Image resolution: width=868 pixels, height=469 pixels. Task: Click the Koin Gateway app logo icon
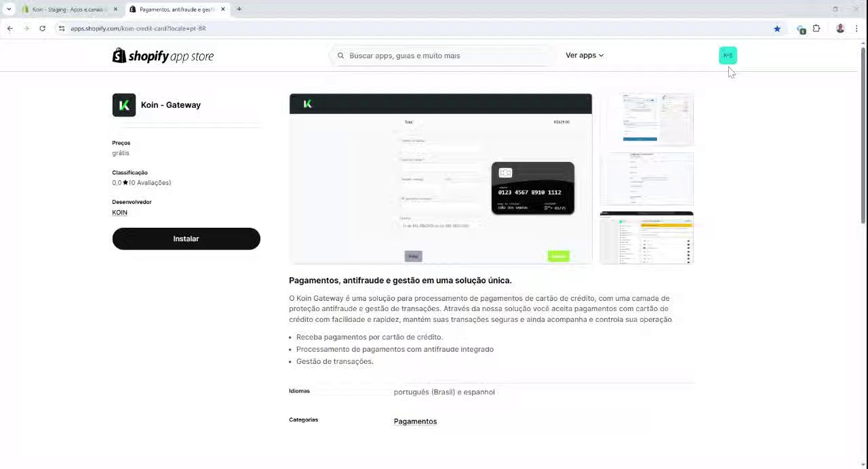124,105
